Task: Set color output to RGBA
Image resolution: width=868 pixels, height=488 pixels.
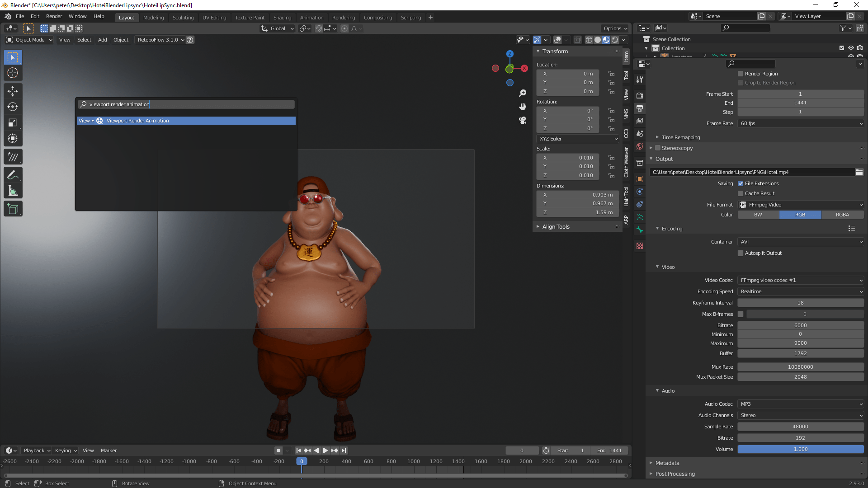Action: pyautogui.click(x=843, y=215)
